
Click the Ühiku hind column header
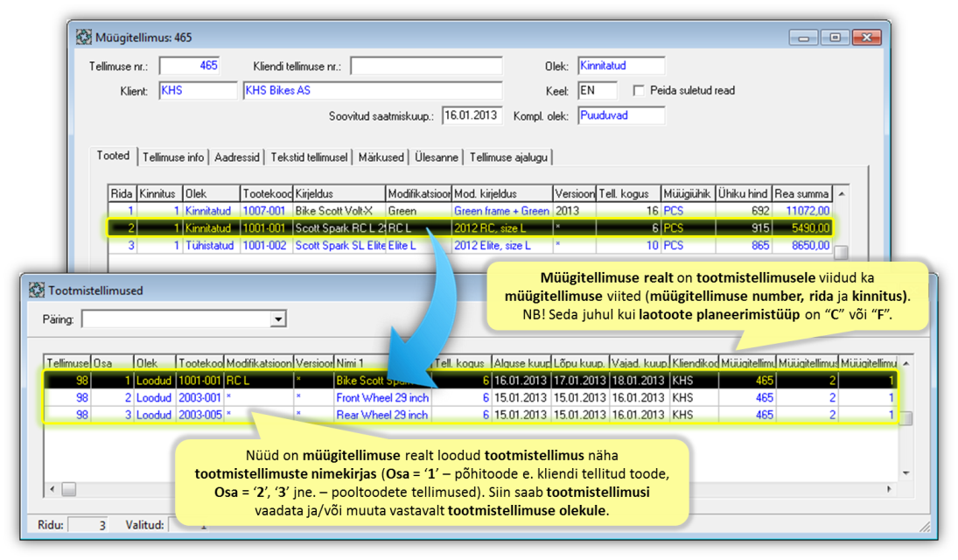point(743,193)
